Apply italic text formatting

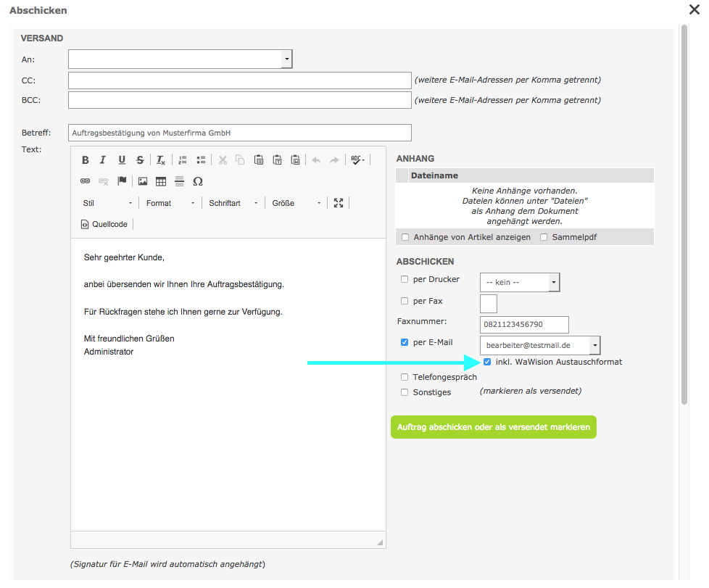103,160
